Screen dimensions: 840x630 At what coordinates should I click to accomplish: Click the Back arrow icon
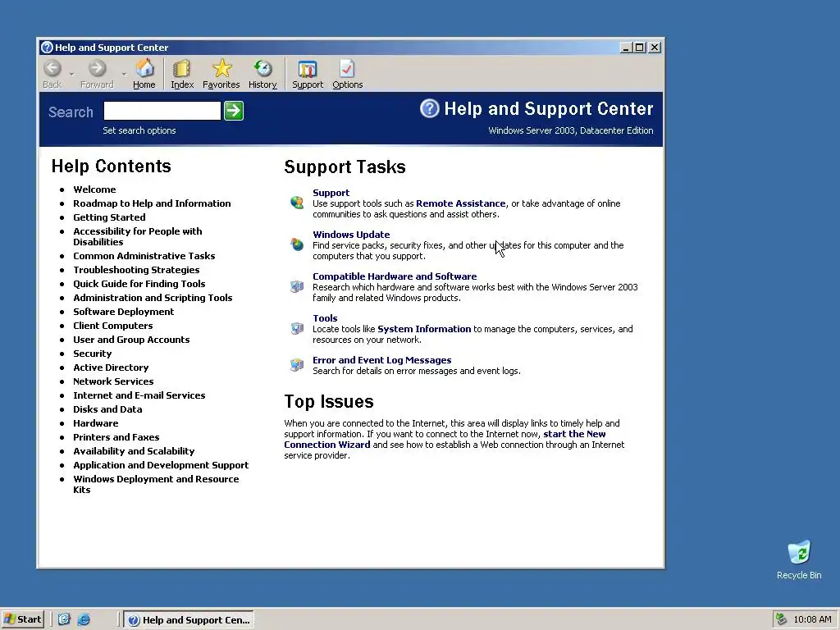click(x=52, y=69)
